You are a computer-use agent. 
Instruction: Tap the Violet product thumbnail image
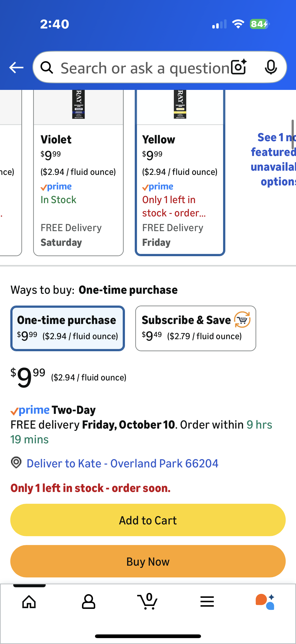(x=79, y=104)
